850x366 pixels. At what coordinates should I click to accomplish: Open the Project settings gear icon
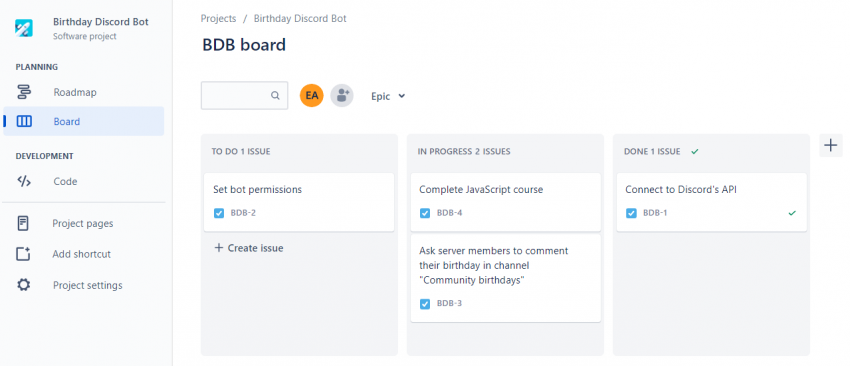point(23,285)
